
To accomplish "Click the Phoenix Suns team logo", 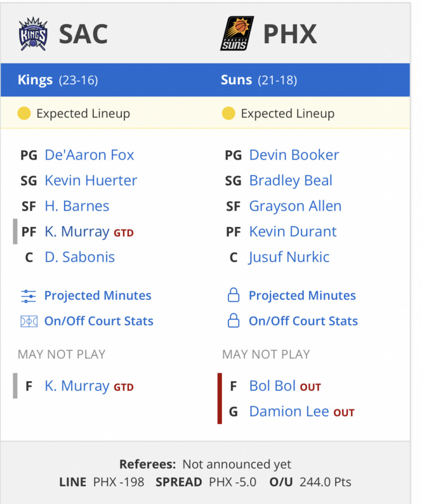I will point(237,33).
